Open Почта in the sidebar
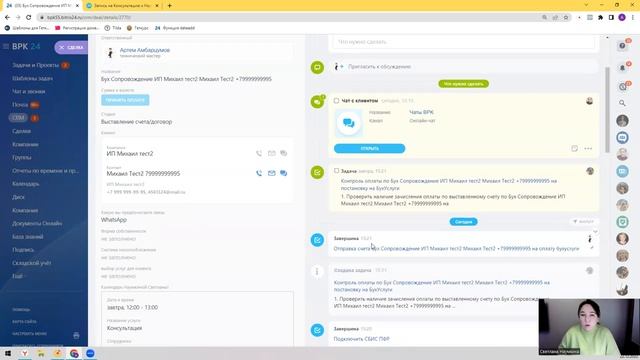 20,105
